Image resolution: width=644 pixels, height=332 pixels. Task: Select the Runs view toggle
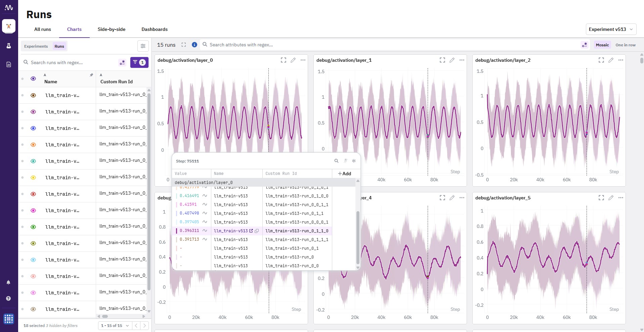[59, 46]
